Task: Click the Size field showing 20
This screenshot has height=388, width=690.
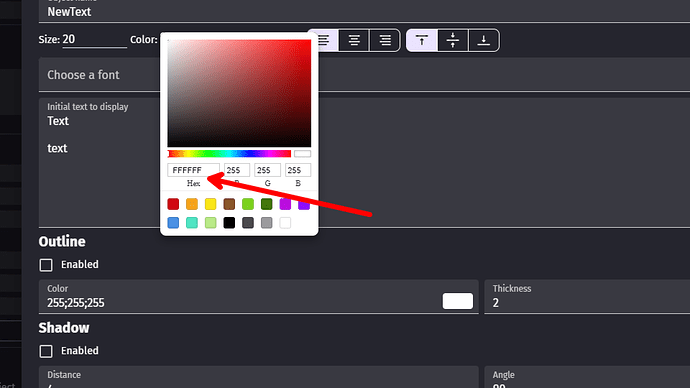Action: 94,40
